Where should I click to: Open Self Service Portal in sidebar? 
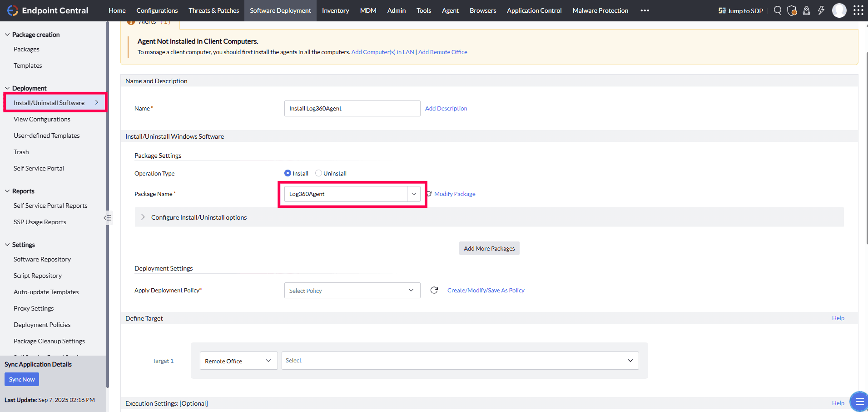(39, 168)
